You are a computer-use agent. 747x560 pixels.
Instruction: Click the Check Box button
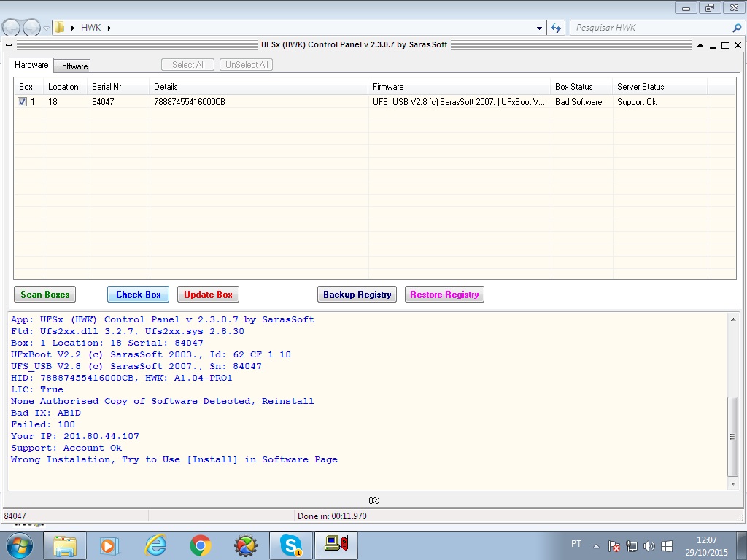pyautogui.click(x=138, y=295)
